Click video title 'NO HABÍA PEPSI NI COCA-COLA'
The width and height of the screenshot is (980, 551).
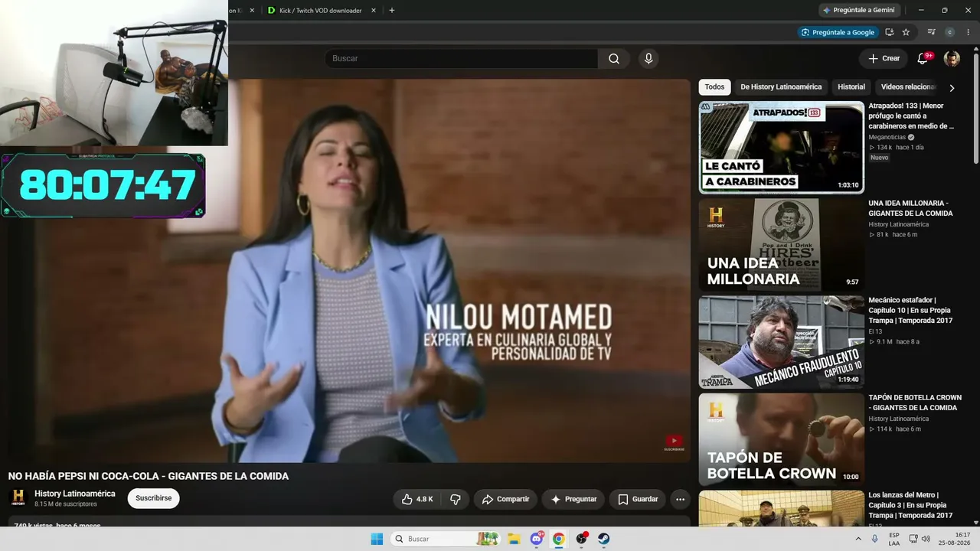click(x=149, y=476)
